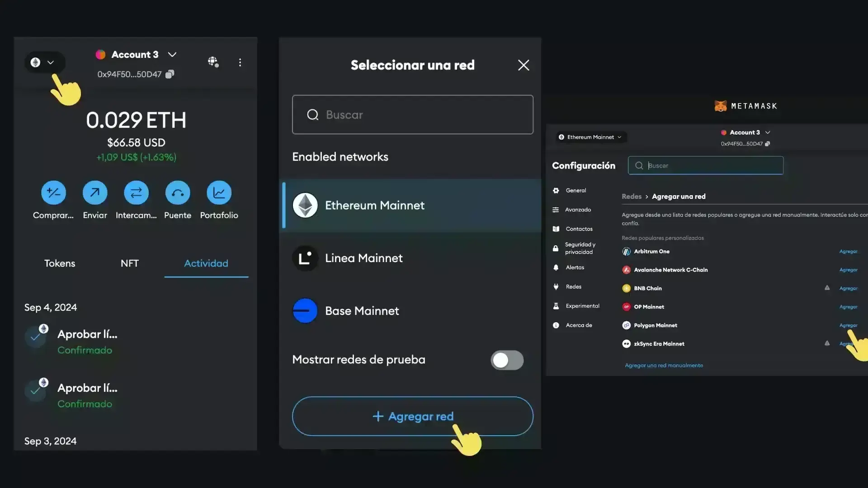Click the Agregar red button
This screenshot has height=488, width=868.
[412, 416]
